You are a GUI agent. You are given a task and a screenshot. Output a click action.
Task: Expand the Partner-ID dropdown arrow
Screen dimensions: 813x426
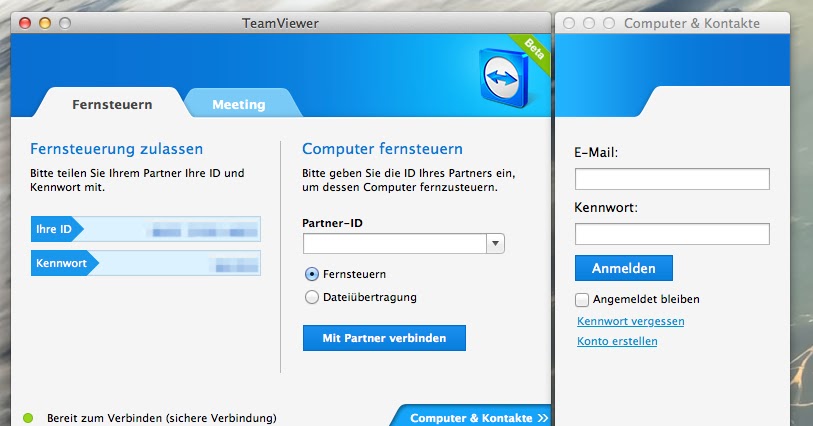(495, 244)
